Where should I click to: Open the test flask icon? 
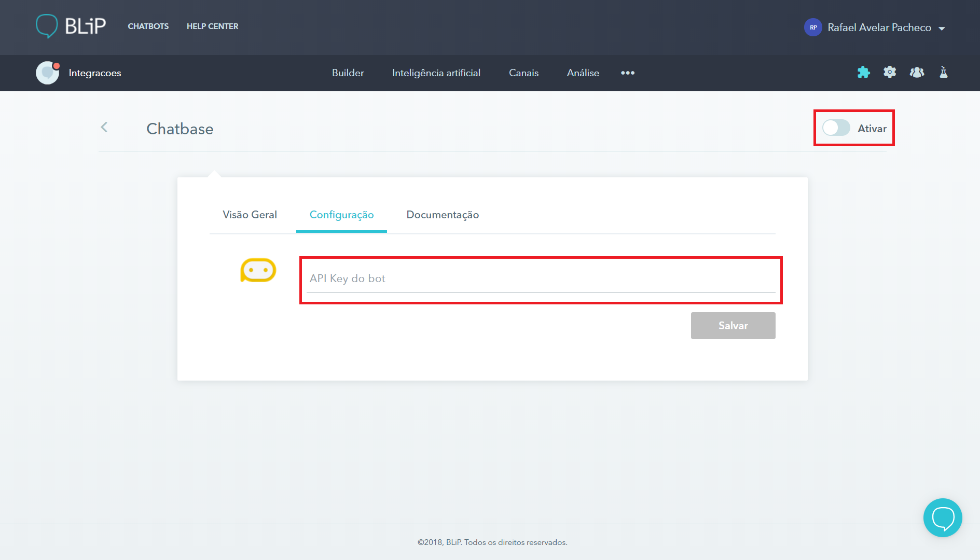944,72
